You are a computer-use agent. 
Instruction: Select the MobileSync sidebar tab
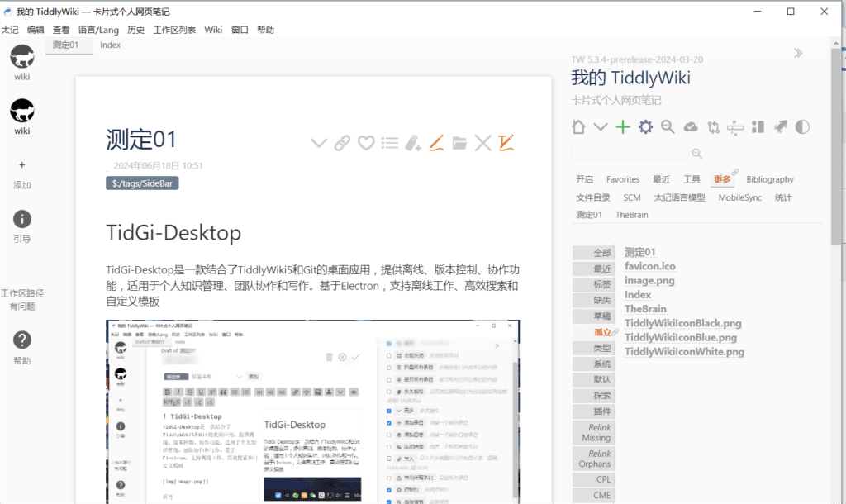click(739, 197)
